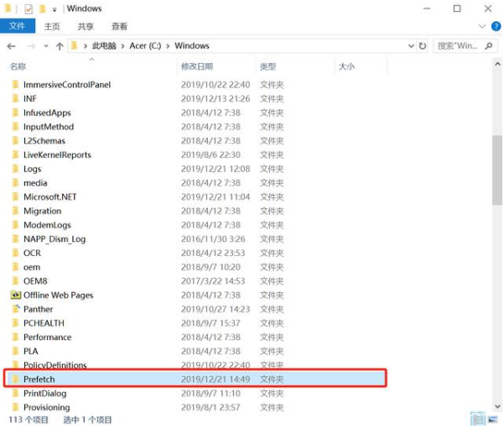Open the Help question mark icon

pyautogui.click(x=496, y=26)
